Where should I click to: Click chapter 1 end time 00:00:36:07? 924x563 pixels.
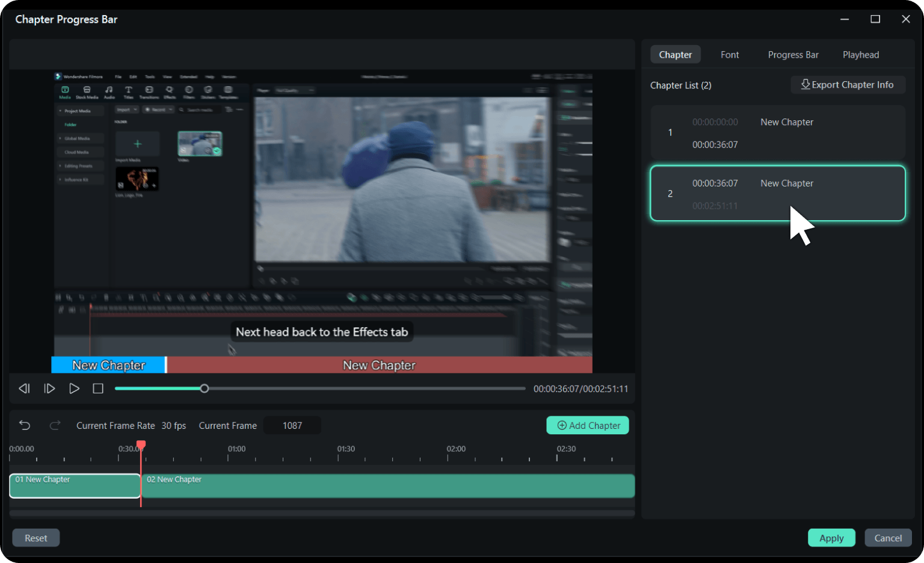[x=715, y=144]
